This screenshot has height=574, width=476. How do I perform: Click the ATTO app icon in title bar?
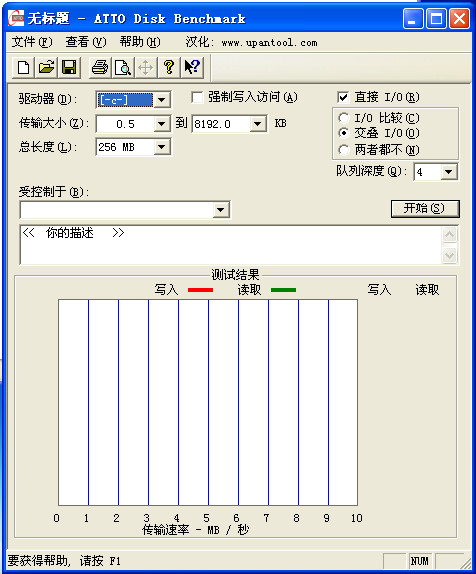coord(16,18)
